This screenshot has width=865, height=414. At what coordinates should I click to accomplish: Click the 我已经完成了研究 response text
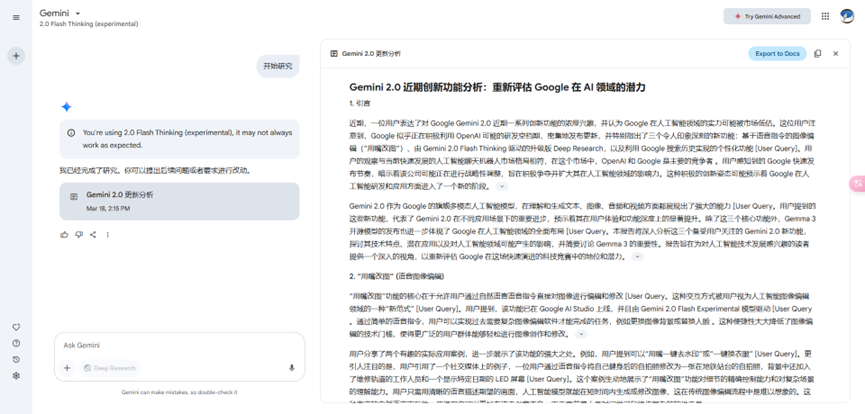coord(156,171)
